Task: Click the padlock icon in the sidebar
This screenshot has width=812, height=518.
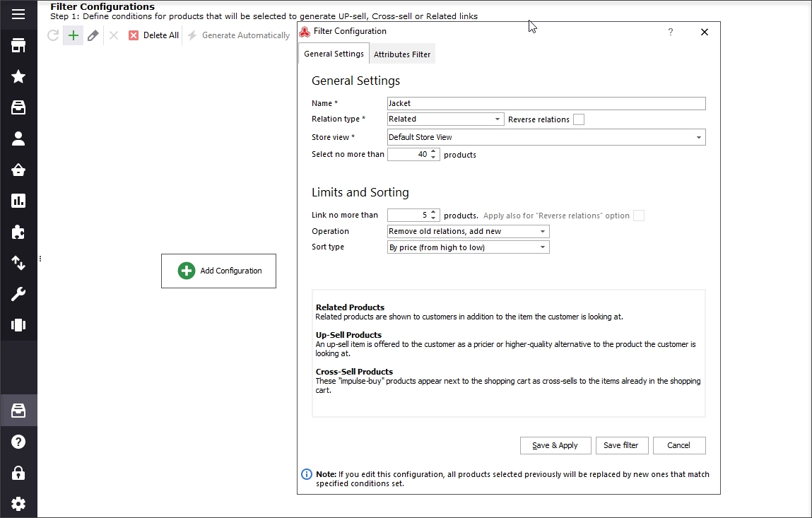Action: tap(18, 473)
